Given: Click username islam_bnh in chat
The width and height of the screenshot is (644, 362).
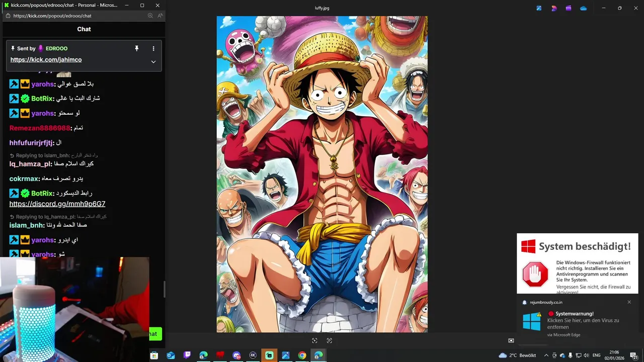Looking at the screenshot, I should pos(27,225).
